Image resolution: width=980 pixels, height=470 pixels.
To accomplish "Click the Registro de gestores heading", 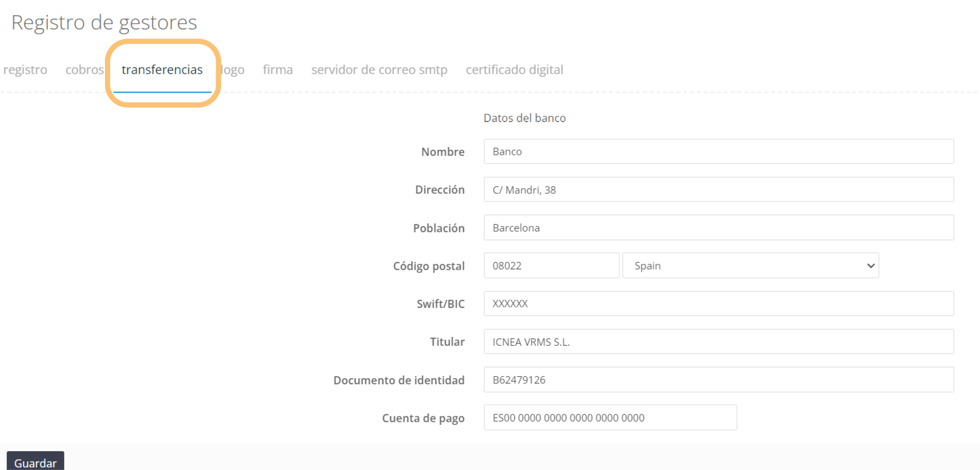I will (104, 22).
